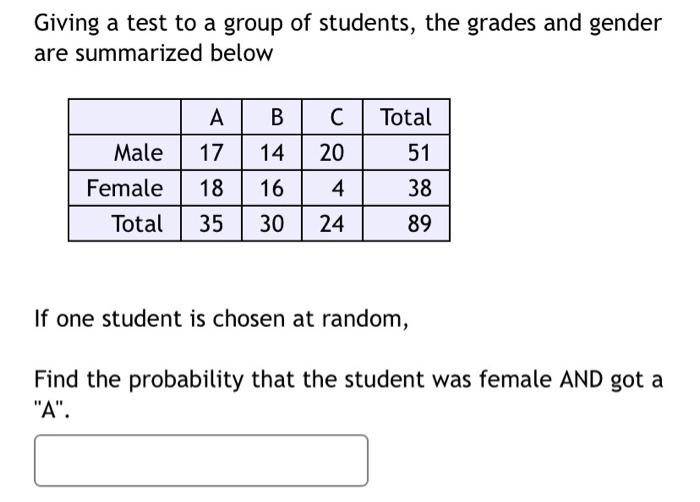Select the A column total showing 35
Image resolution: width=700 pixels, height=502 pixels.
[x=211, y=224]
